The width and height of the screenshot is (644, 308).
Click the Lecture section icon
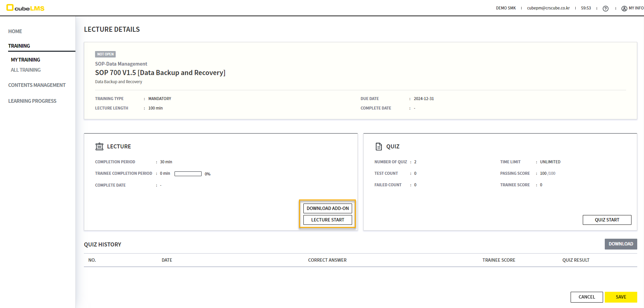(x=99, y=146)
